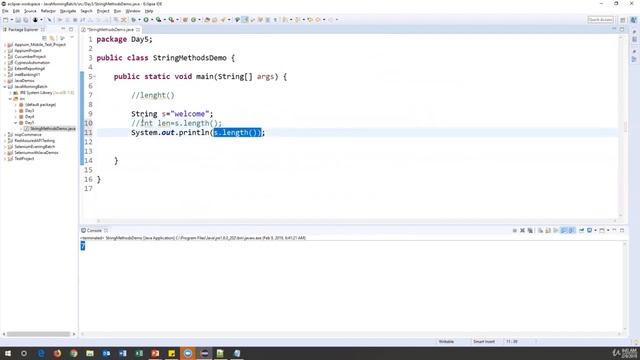The width and height of the screenshot is (640, 360).
Task: Toggle Scroll Lock in Console toolbar
Action: (548, 231)
